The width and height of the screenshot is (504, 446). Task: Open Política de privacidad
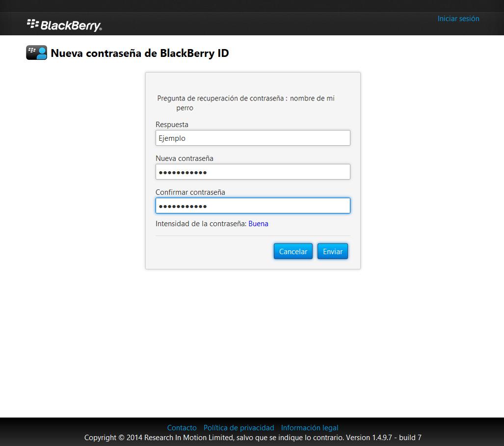[x=239, y=427]
